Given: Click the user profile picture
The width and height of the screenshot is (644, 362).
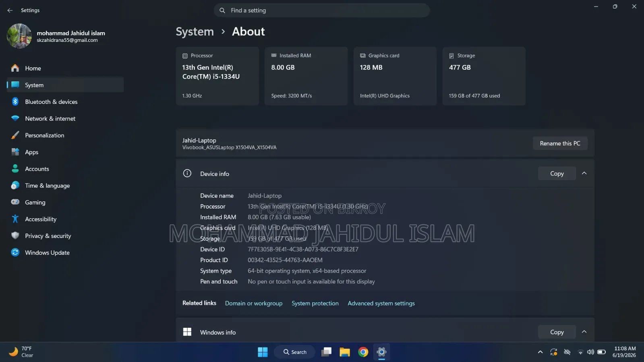Looking at the screenshot, I should 19,36.
